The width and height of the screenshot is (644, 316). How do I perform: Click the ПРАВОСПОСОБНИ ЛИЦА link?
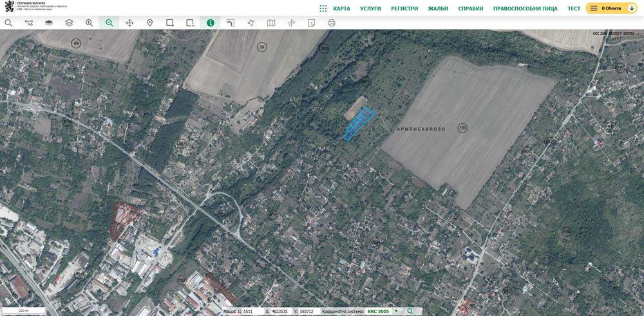click(525, 8)
